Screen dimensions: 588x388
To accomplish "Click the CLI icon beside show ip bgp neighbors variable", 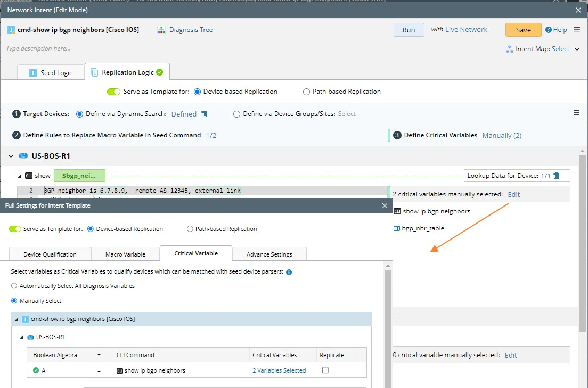I will pos(397,211).
